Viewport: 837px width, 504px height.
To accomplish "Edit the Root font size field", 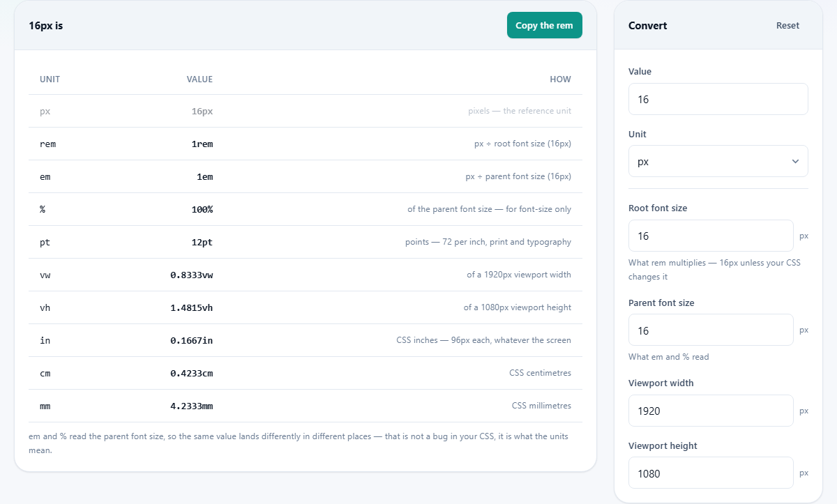I will tap(711, 236).
